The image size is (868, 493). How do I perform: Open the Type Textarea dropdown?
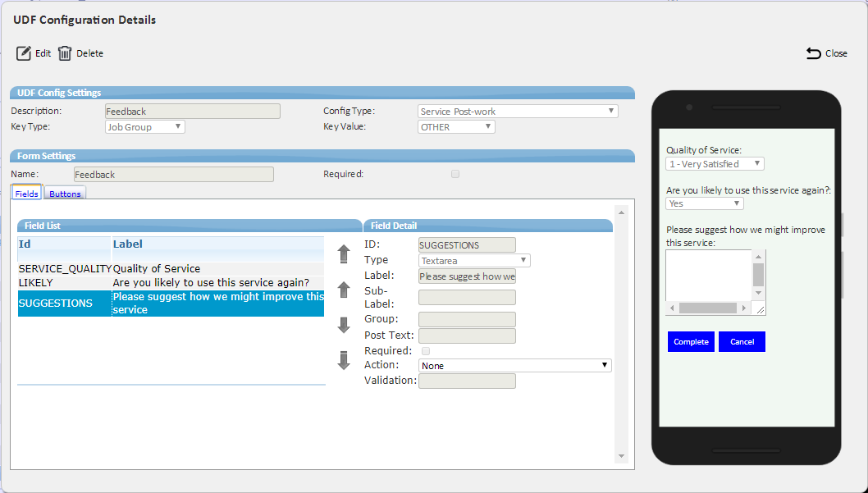[474, 261]
